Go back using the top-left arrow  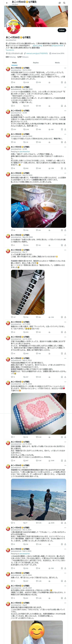(x=7, y=3)
